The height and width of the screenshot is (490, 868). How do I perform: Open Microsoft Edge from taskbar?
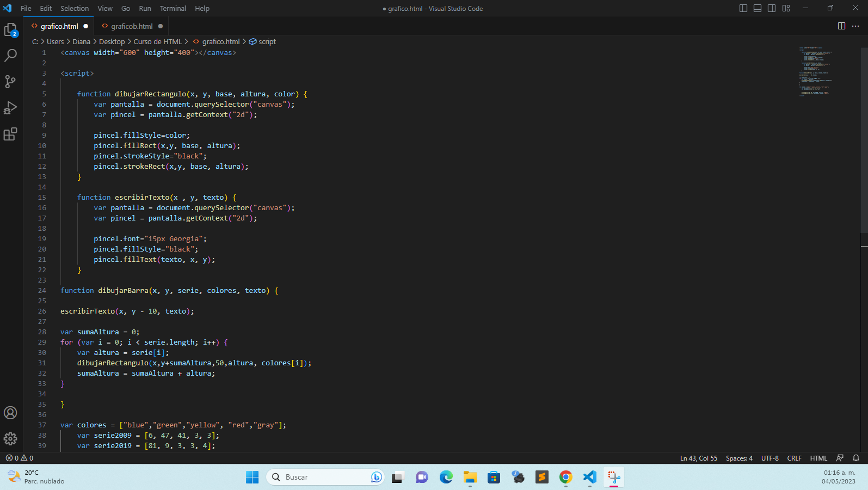click(446, 477)
